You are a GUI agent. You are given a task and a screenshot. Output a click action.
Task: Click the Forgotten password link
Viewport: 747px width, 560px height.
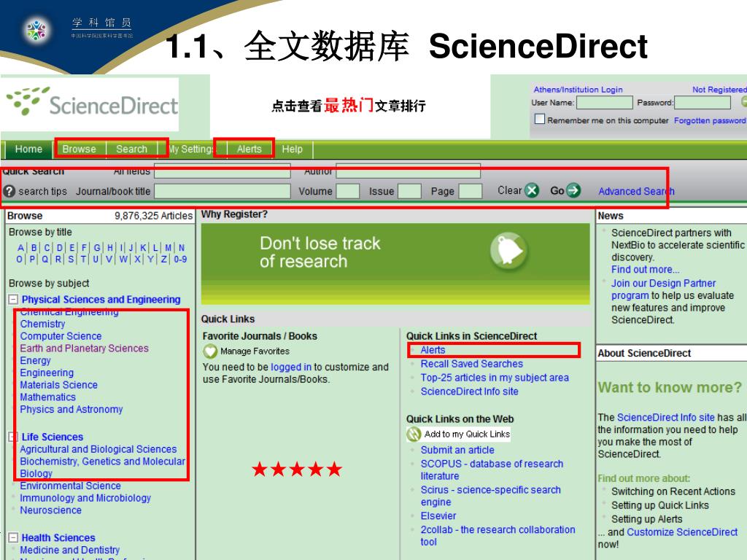pos(710,120)
